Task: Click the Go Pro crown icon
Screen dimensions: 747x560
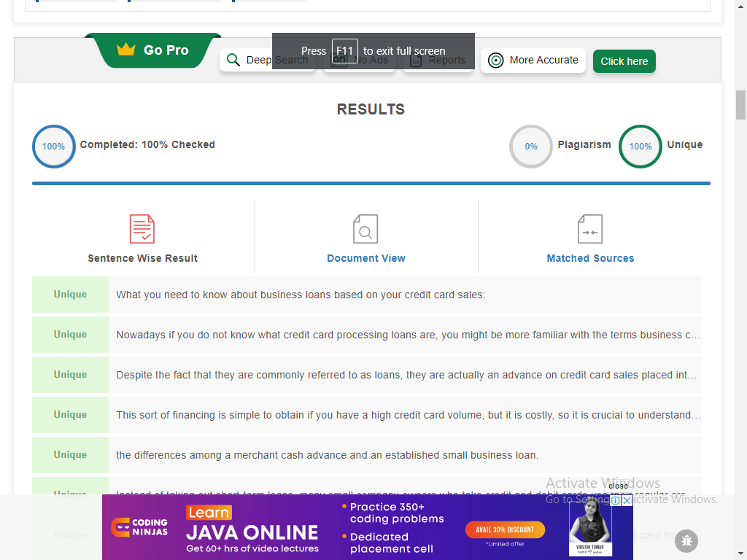Action: [x=125, y=50]
